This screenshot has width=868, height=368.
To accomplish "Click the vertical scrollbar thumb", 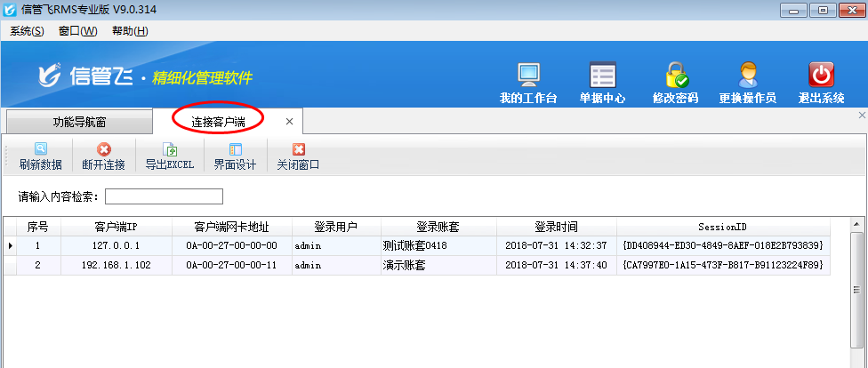I will coord(856,290).
